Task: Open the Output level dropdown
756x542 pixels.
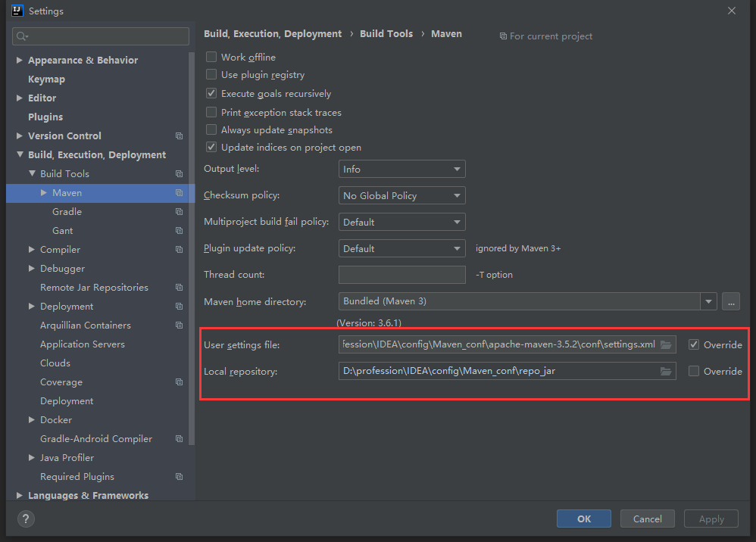Action: 401,168
